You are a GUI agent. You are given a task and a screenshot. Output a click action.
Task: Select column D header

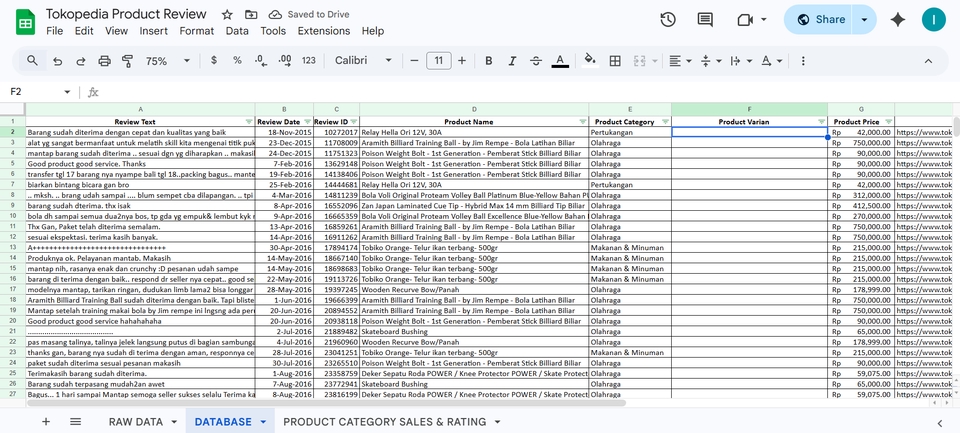[x=474, y=109]
